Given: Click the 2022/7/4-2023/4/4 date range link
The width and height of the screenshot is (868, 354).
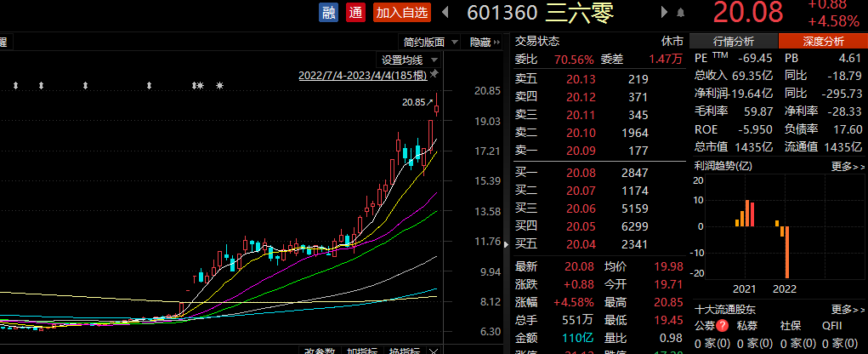Looking at the screenshot, I should click(x=363, y=75).
